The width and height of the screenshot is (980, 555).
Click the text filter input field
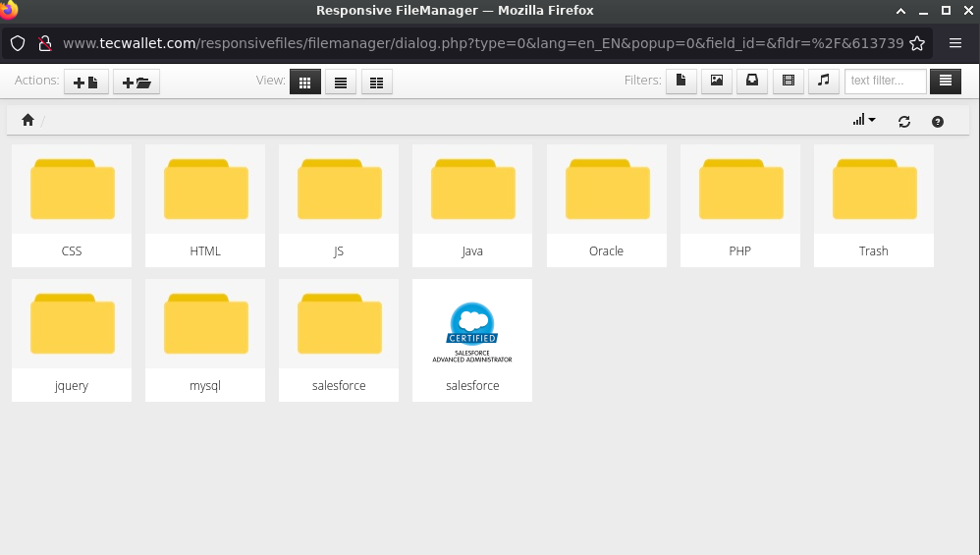[x=885, y=82]
